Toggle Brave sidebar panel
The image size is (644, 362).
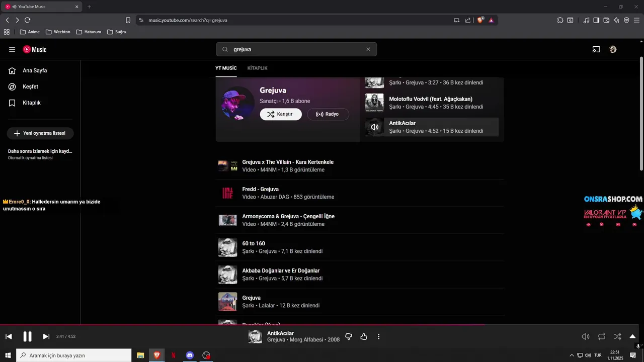coord(596,20)
